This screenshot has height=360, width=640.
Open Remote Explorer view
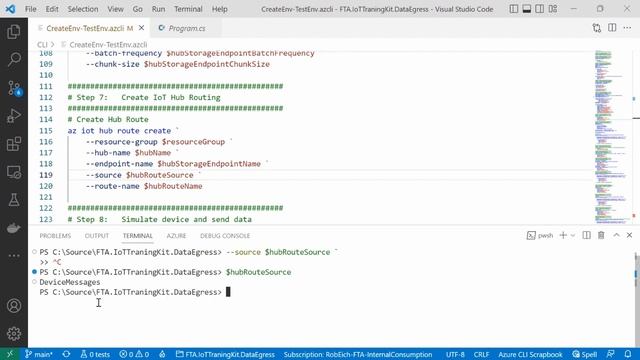click(14, 172)
